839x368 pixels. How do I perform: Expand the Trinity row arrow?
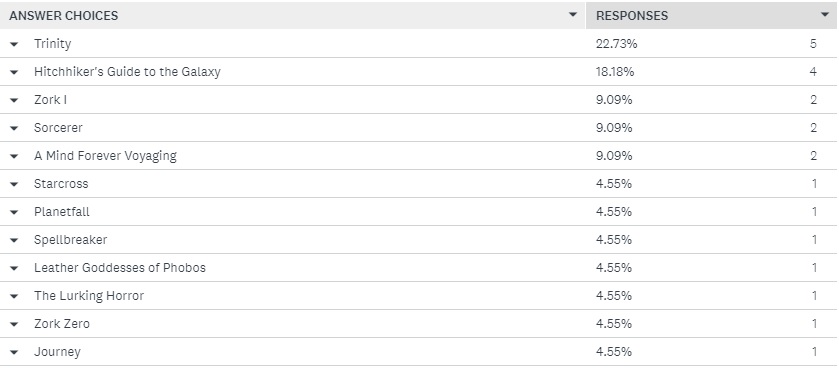[x=14, y=44]
